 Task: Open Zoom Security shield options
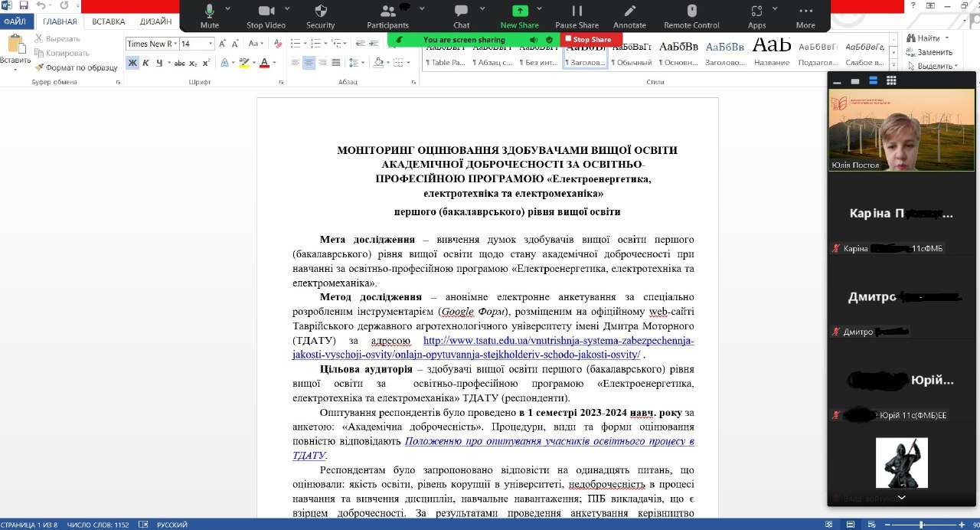click(x=321, y=16)
